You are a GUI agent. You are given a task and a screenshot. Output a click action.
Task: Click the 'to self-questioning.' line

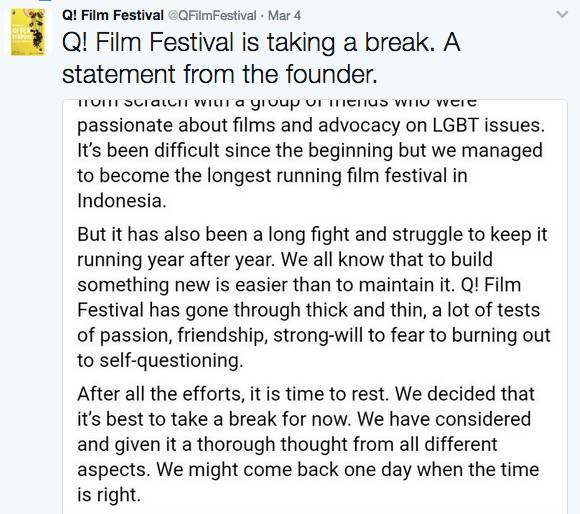[x=160, y=360]
